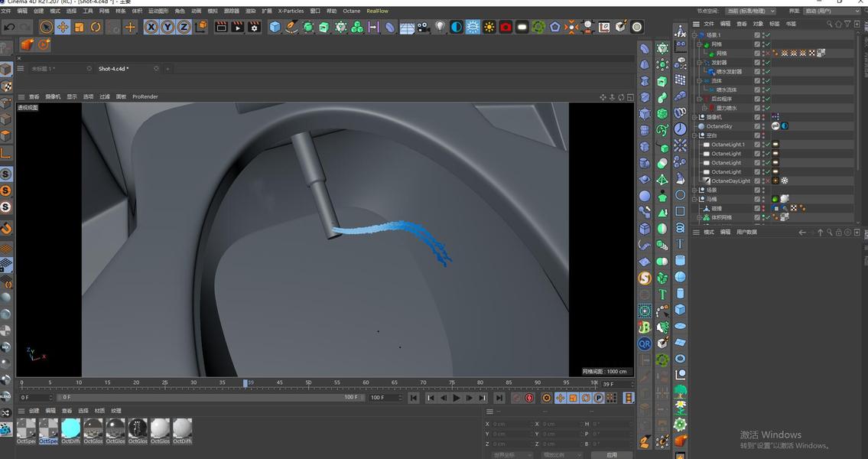Toggle the OctaneLight.1 enable checkmark
Screen dimensions: 868x459
767,145
